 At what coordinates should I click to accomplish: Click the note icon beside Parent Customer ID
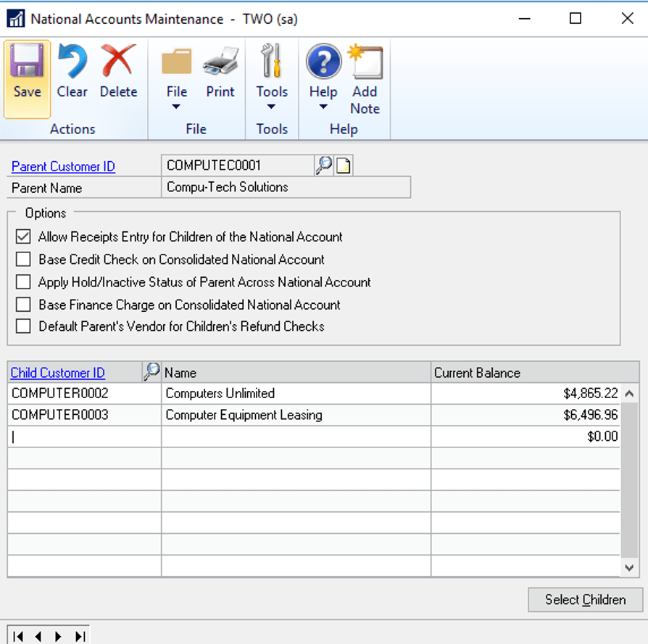coord(343,166)
